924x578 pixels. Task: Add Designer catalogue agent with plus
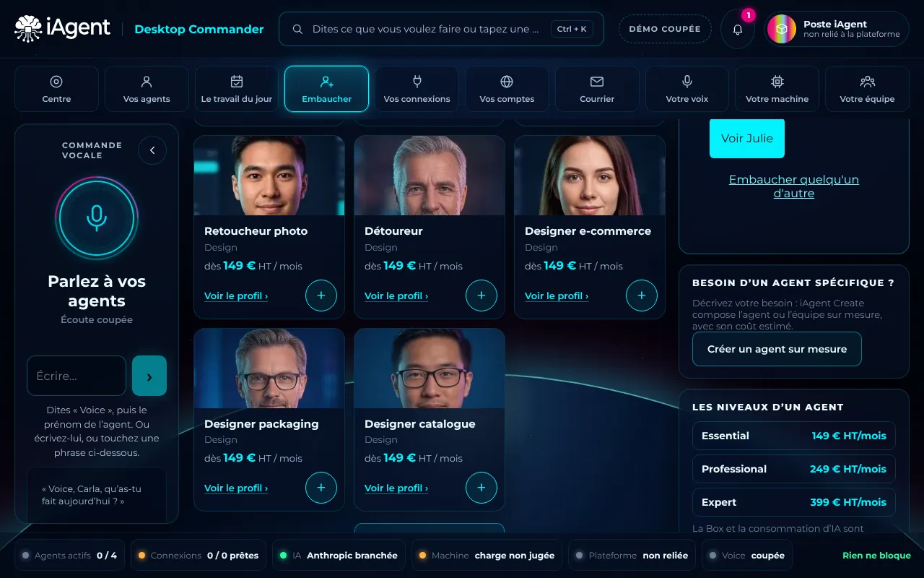[481, 488]
